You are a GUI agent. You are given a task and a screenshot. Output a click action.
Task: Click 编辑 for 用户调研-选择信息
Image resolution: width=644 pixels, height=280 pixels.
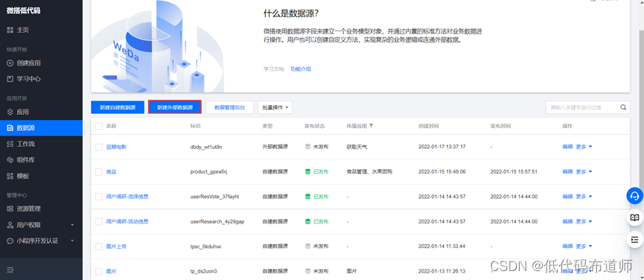point(567,197)
